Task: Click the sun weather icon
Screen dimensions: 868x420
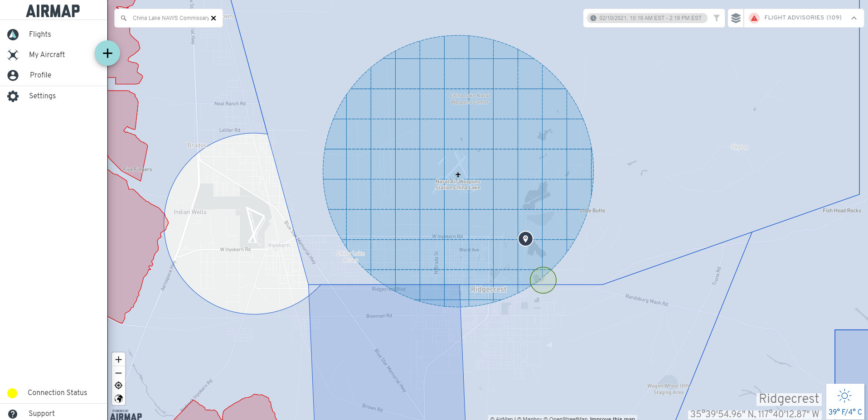Action: click(844, 396)
